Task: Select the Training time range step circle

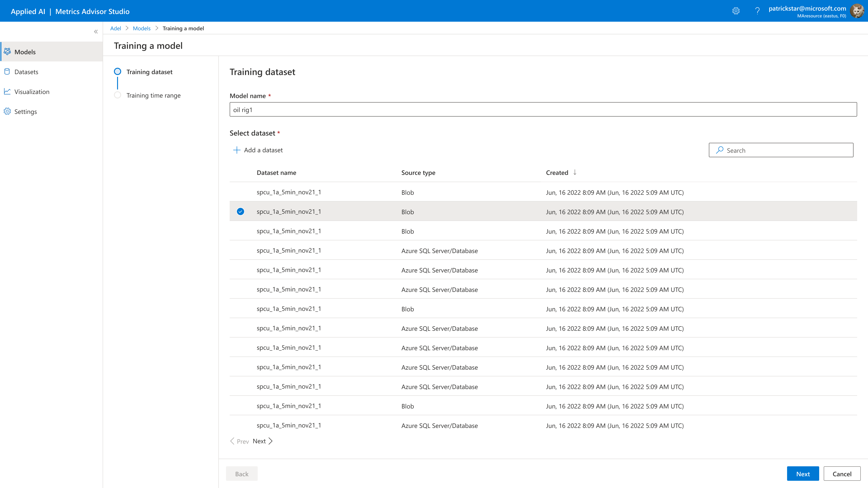Action: [x=117, y=95]
